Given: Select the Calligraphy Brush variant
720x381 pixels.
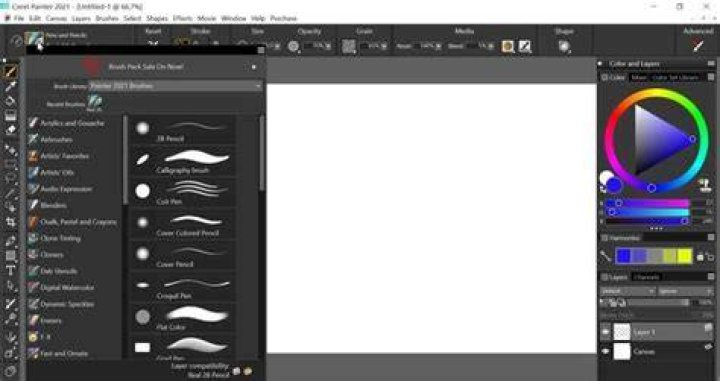Looking at the screenshot, I should [x=184, y=162].
